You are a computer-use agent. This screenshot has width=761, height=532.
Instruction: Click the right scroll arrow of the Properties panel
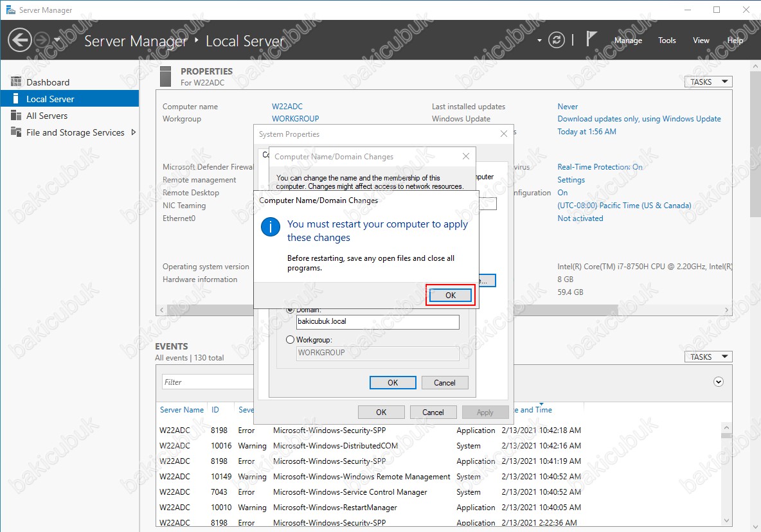pyautogui.click(x=726, y=310)
